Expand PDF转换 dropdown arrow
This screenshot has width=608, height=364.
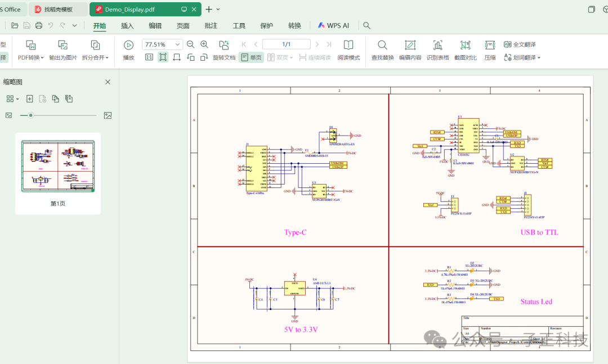tap(42, 58)
